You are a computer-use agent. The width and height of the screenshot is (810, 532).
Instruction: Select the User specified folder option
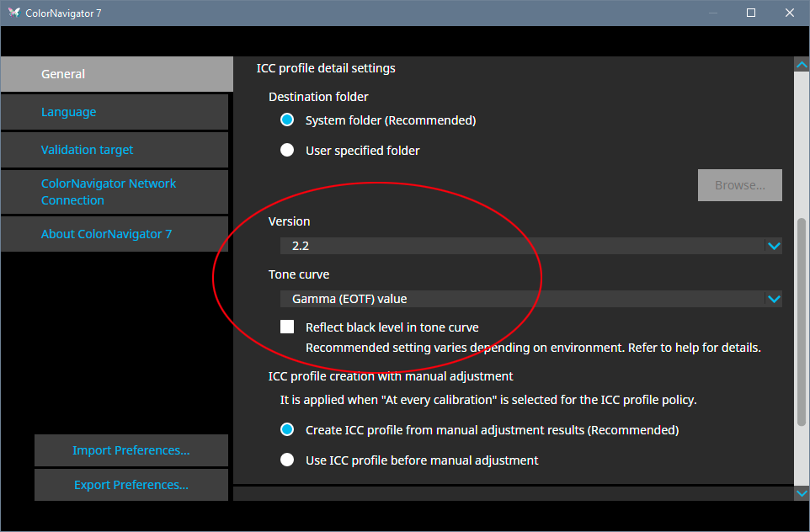(286, 150)
